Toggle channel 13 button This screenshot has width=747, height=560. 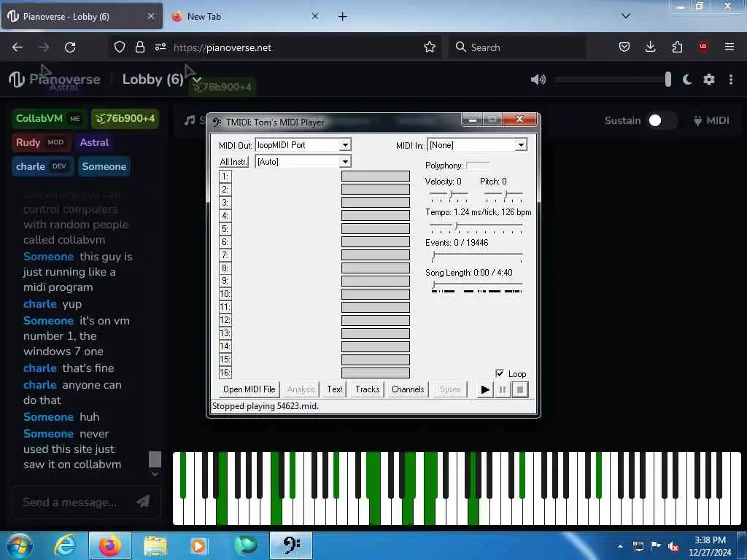pos(225,333)
